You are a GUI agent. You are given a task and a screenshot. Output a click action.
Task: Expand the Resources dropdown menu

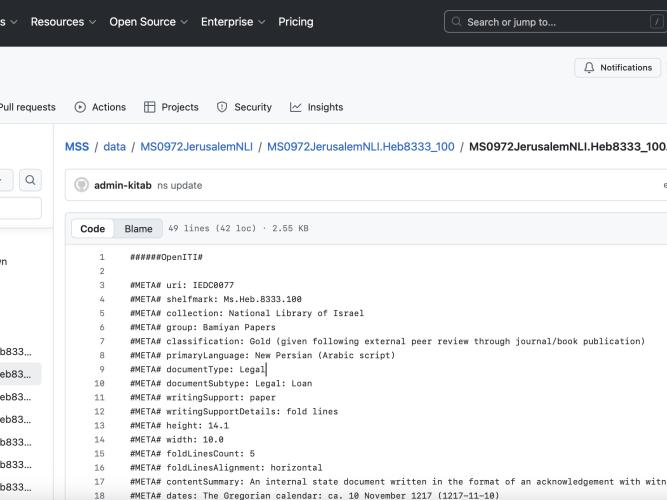tap(63, 22)
